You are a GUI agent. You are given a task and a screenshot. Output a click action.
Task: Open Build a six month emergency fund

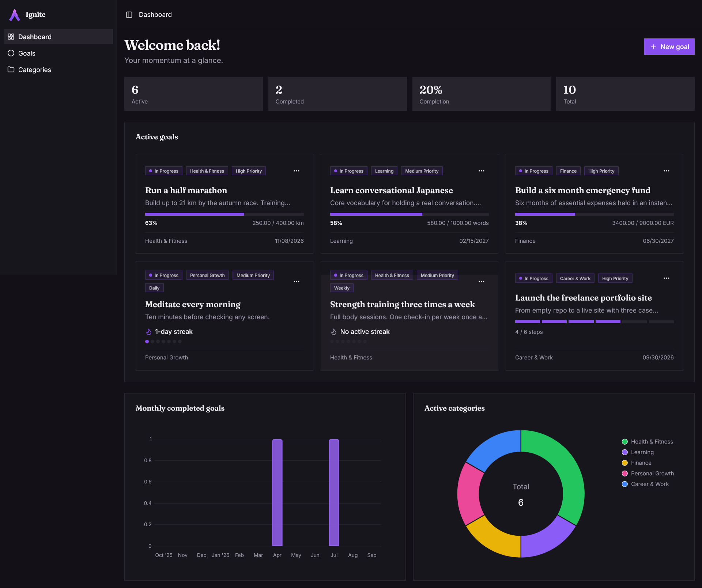click(x=582, y=190)
